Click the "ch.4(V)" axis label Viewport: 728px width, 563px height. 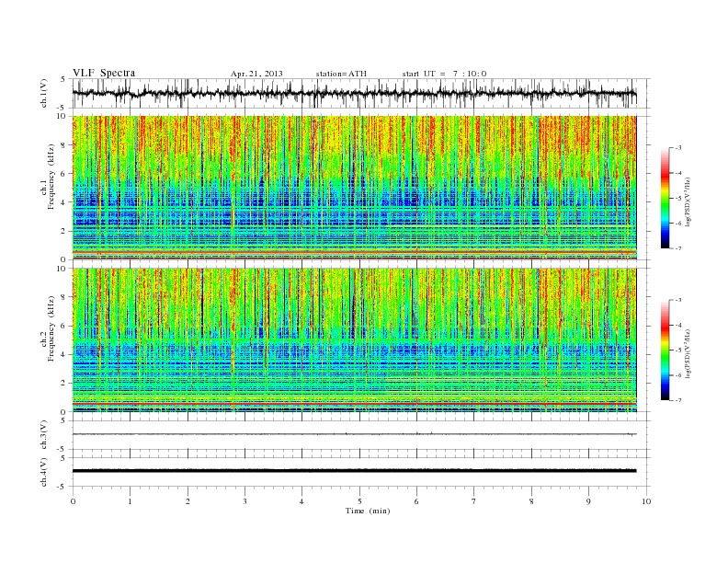[44, 472]
